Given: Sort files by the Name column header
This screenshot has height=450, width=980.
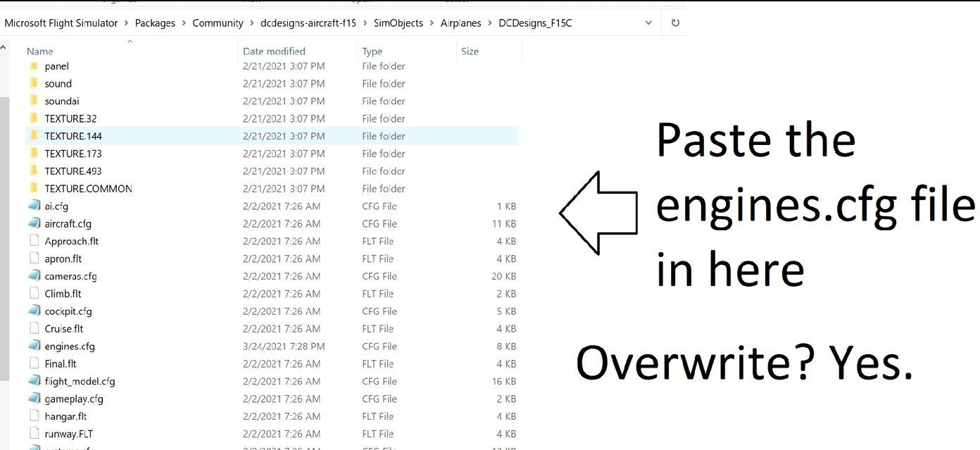Looking at the screenshot, I should tap(40, 51).
